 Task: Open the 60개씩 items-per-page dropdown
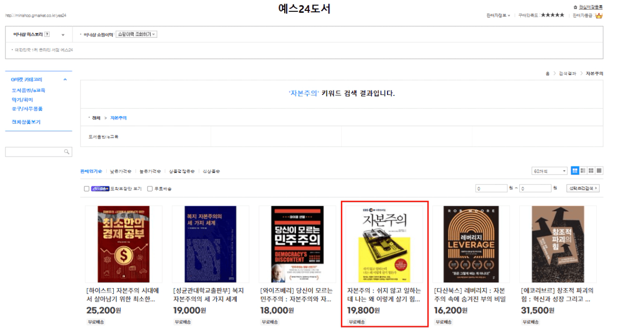(549, 171)
